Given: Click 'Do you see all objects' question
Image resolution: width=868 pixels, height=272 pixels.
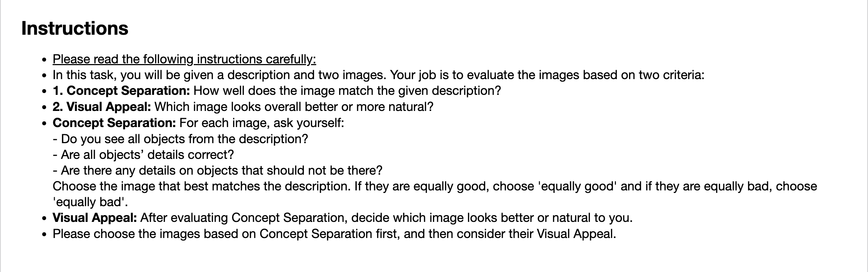Looking at the screenshot, I should pyautogui.click(x=181, y=139).
